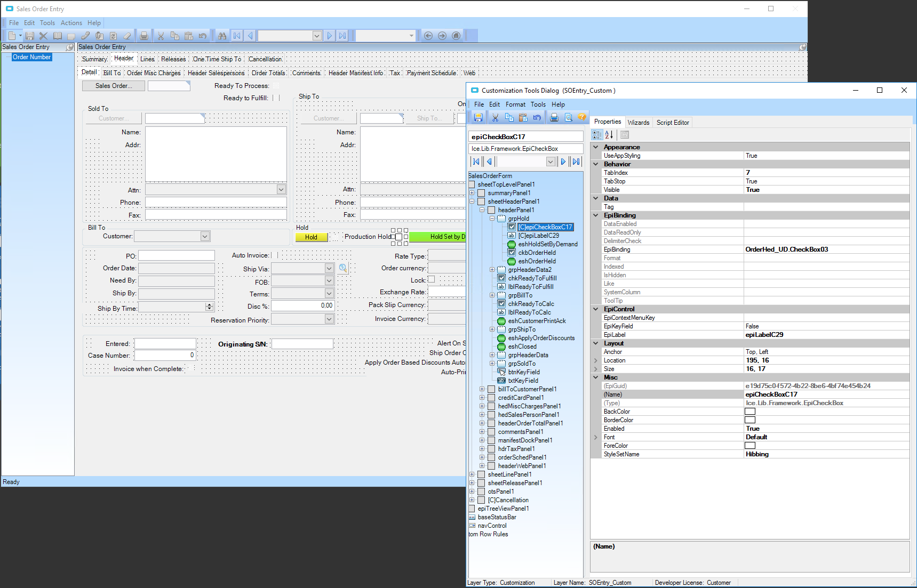Sort properties alphabetically with the A-Z icon
This screenshot has height=588, width=917.
click(609, 135)
